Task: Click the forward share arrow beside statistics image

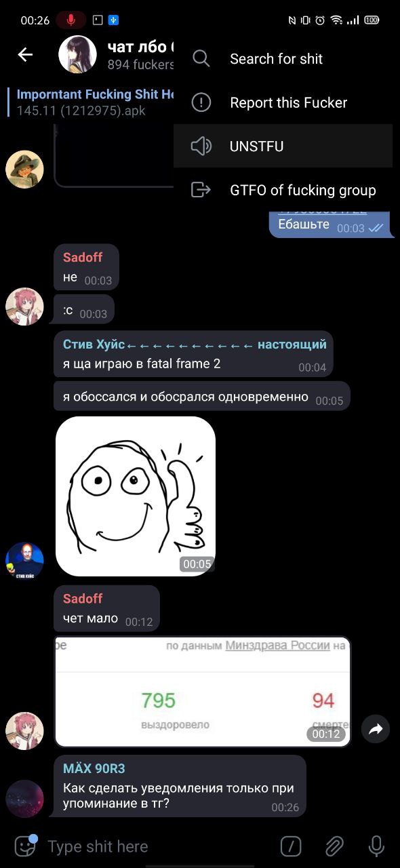Action: coord(376,729)
